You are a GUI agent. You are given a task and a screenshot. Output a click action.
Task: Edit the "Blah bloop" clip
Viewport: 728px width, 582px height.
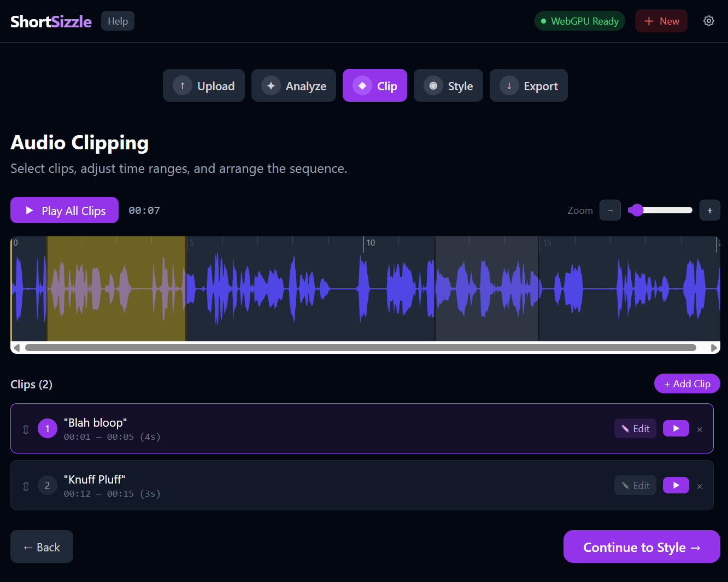click(x=635, y=429)
